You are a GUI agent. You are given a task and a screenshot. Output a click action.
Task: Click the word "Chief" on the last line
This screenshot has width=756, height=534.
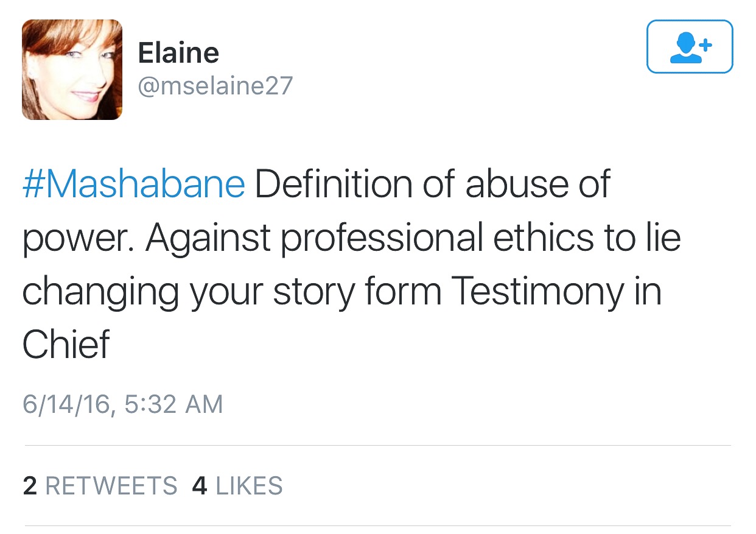[x=66, y=345]
